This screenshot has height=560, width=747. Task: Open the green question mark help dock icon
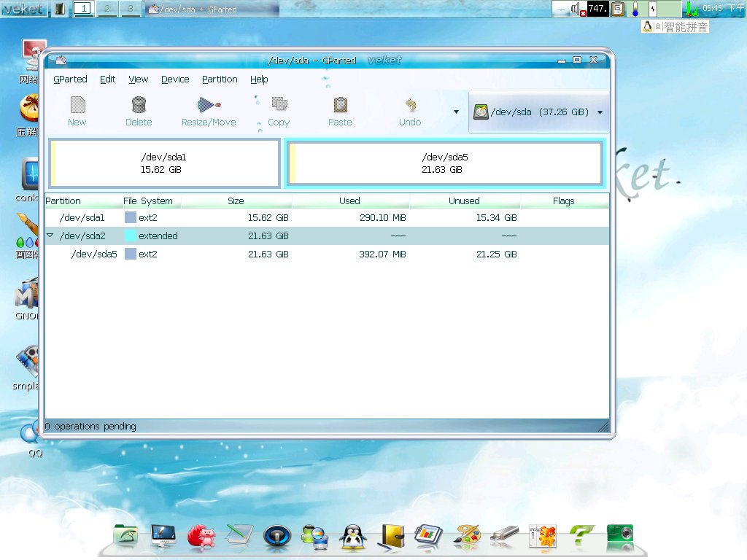pyautogui.click(x=581, y=535)
